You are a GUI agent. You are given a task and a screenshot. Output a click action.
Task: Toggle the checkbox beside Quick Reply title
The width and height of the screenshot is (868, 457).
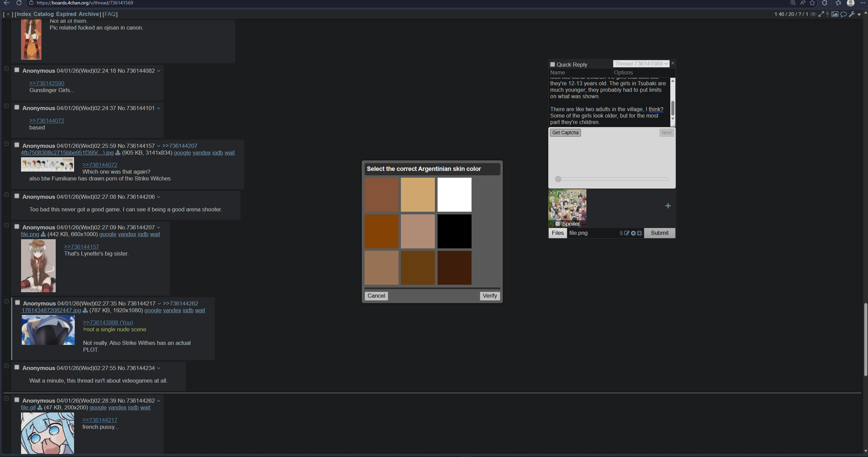tap(552, 65)
